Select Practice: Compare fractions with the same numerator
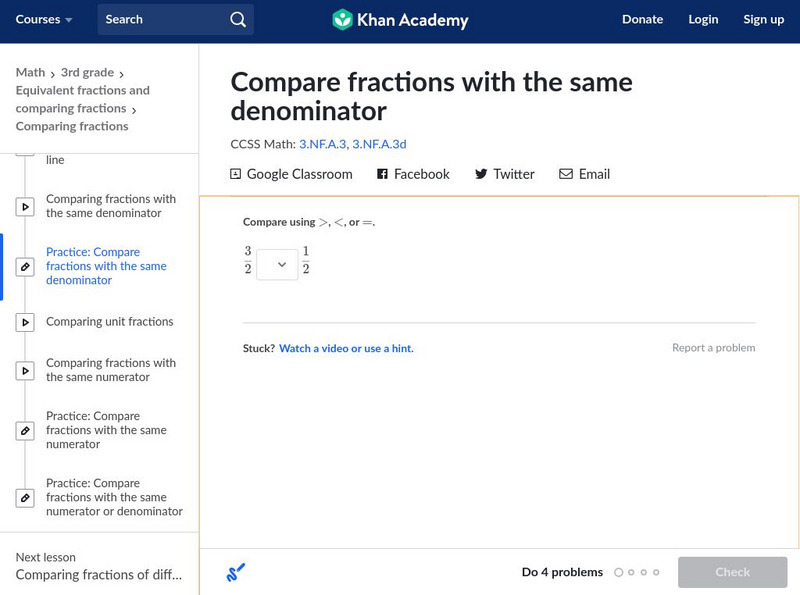The width and height of the screenshot is (800, 595). [106, 430]
